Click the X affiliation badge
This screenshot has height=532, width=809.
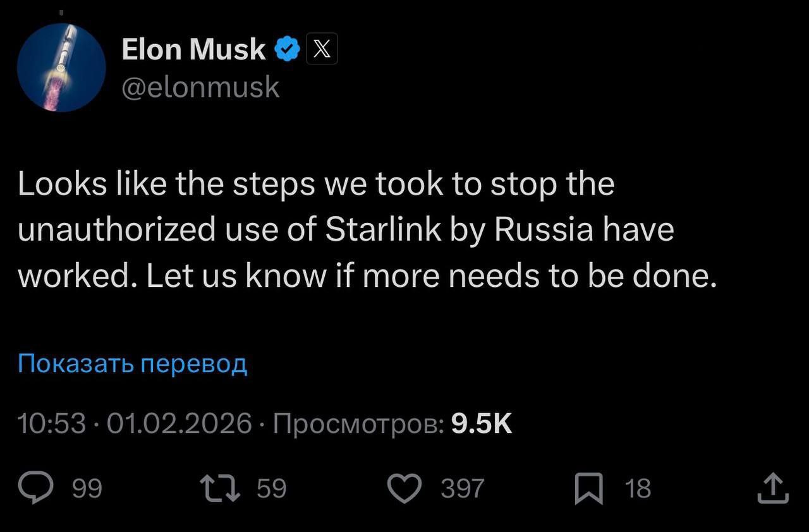(x=322, y=47)
